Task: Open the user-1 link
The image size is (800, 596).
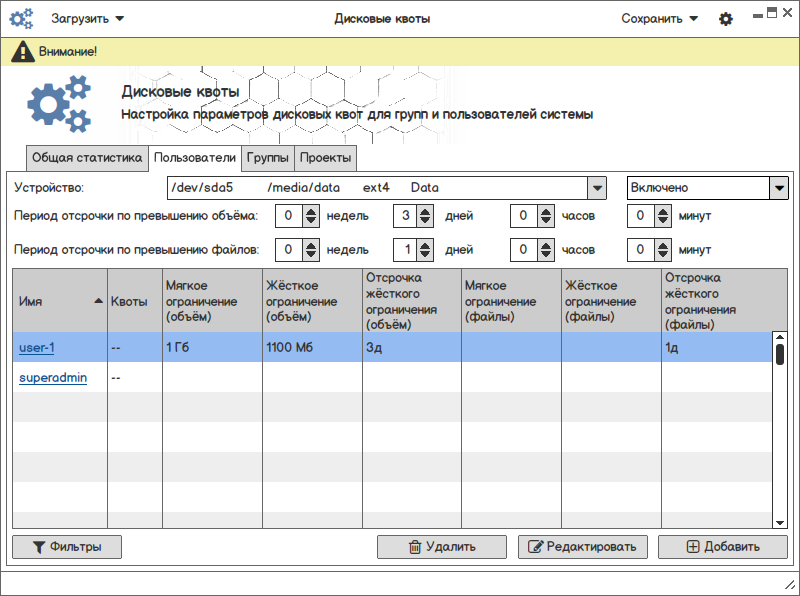Action: 36,348
